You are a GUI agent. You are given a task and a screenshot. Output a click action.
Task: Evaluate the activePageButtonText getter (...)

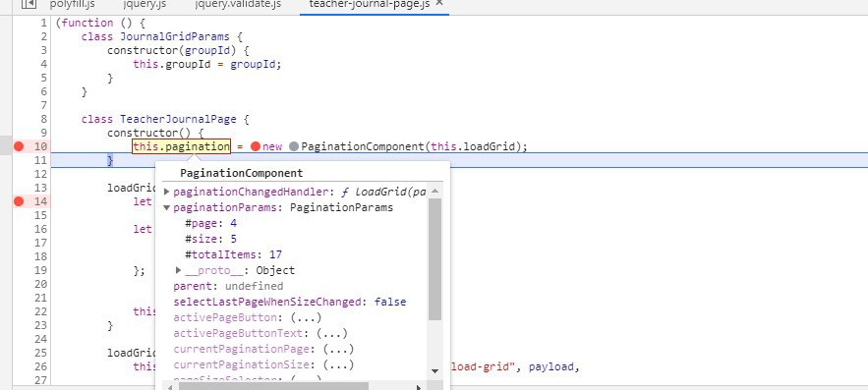331,334
